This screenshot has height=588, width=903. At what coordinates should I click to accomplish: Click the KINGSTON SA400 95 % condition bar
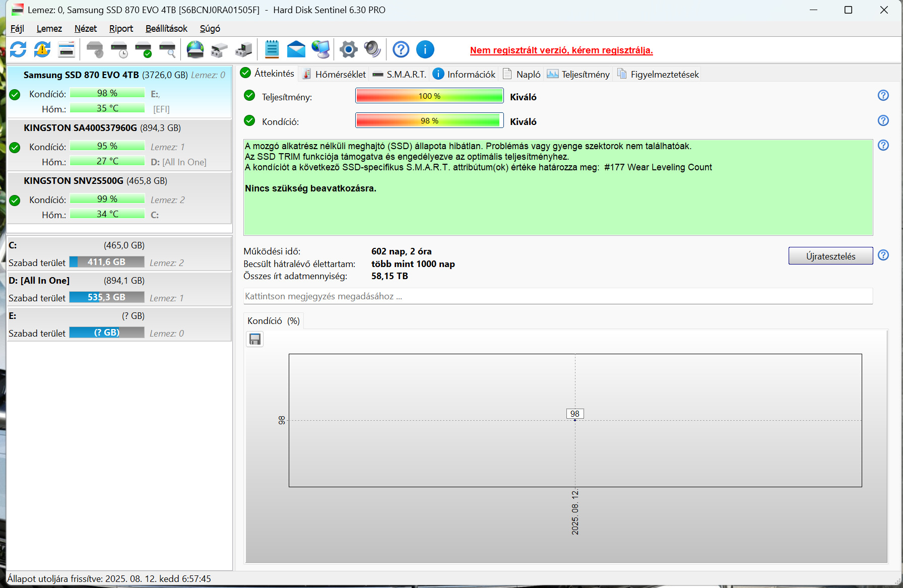107,146
